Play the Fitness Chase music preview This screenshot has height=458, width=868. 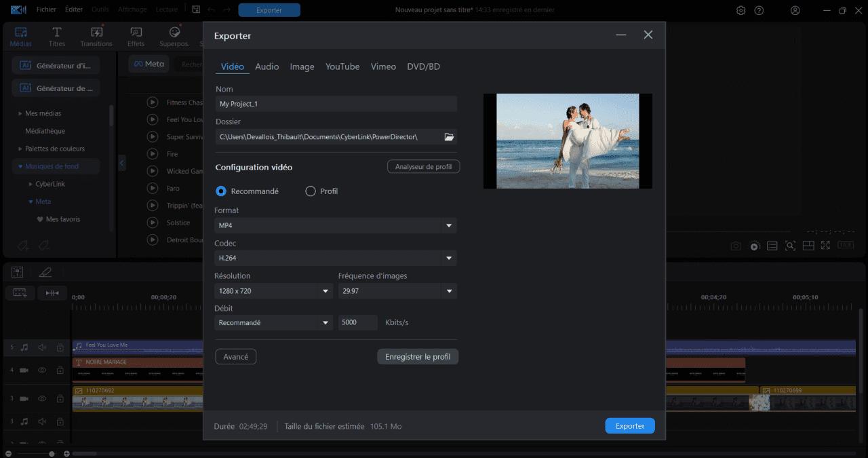[x=153, y=102]
